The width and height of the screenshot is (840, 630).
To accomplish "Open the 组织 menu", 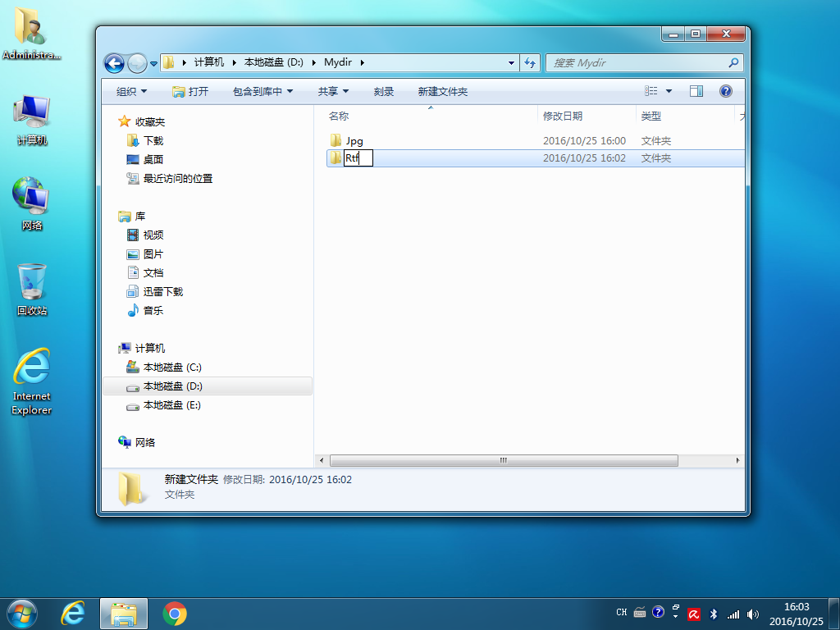I will coord(132,92).
